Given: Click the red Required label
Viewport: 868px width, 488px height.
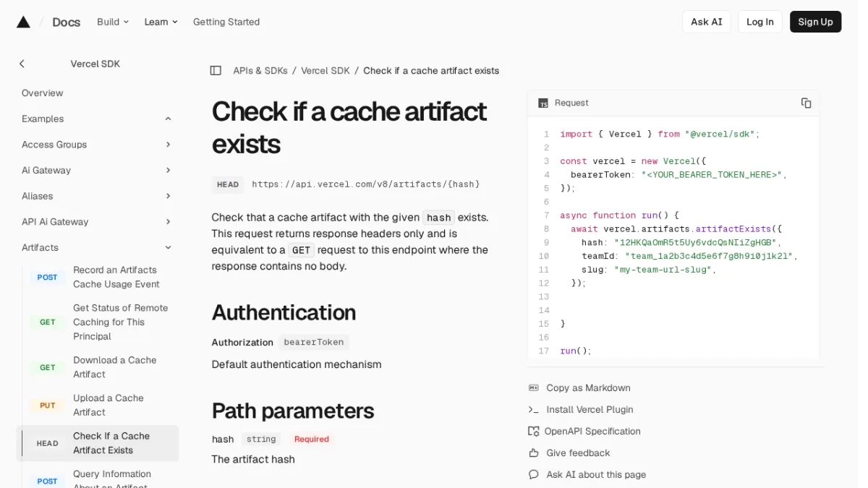Looking at the screenshot, I should pos(312,439).
